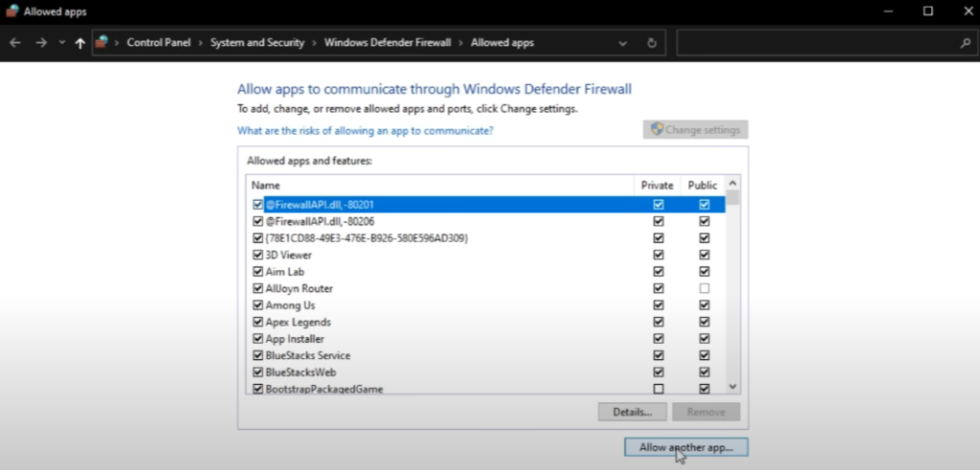This screenshot has width=980, height=470.
Task: Click the apps list scrollbar thumb
Action: pyautogui.click(x=733, y=197)
